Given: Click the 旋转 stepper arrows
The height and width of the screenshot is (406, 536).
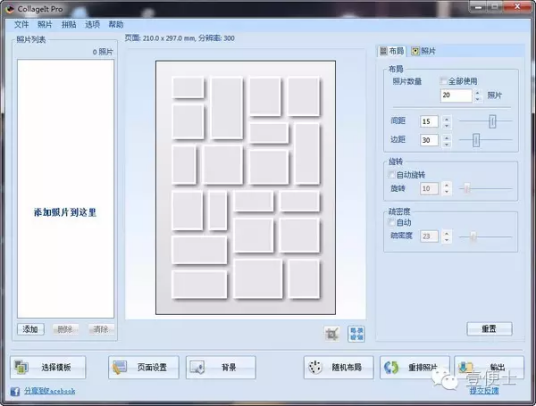Looking at the screenshot, I should click(446, 188).
